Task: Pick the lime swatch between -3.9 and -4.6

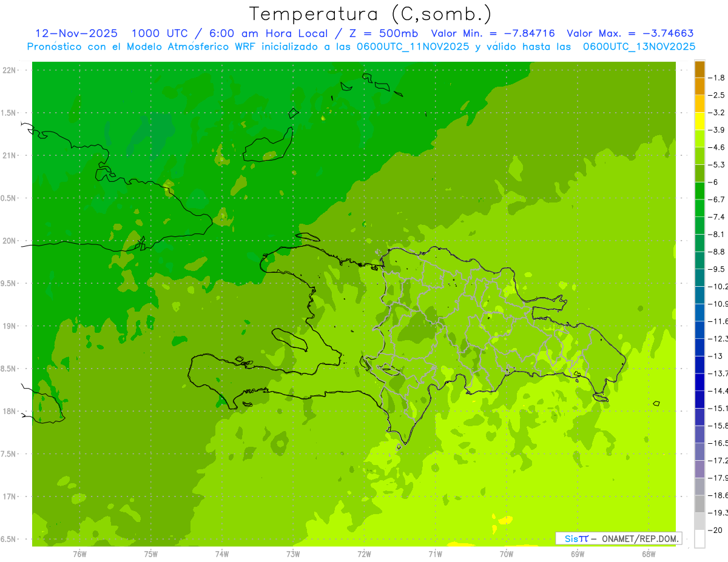Action: click(699, 138)
